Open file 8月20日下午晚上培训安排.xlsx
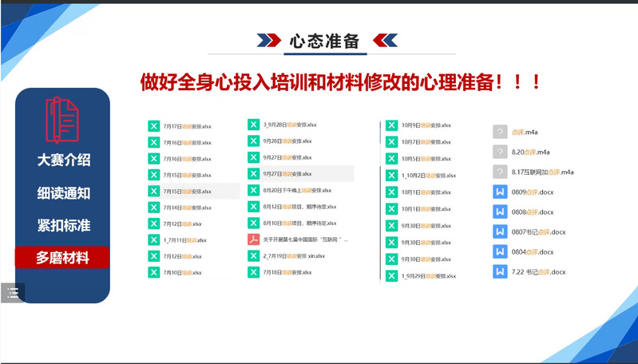This screenshot has height=364, width=638. [x=296, y=190]
